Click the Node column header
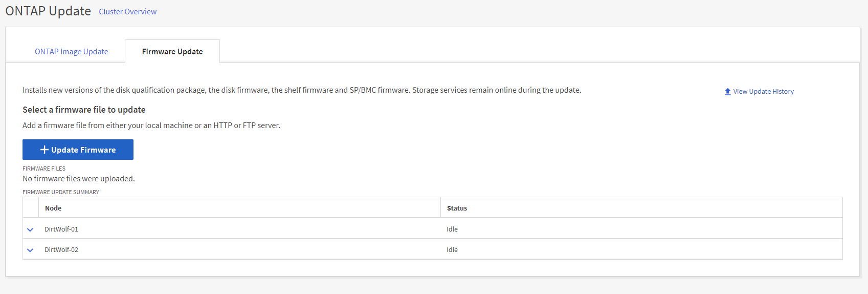Viewport: 868px width, 294px height. click(x=53, y=208)
